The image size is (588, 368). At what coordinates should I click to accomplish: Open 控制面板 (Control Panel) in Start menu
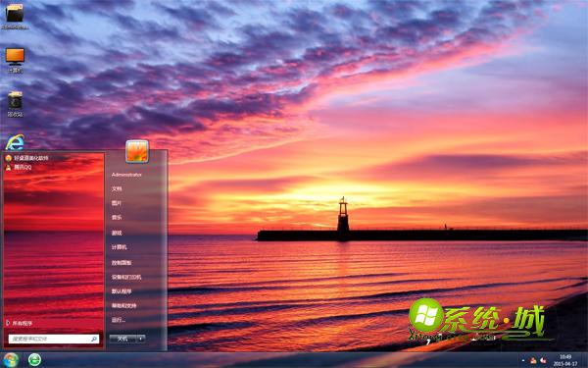coord(122,262)
